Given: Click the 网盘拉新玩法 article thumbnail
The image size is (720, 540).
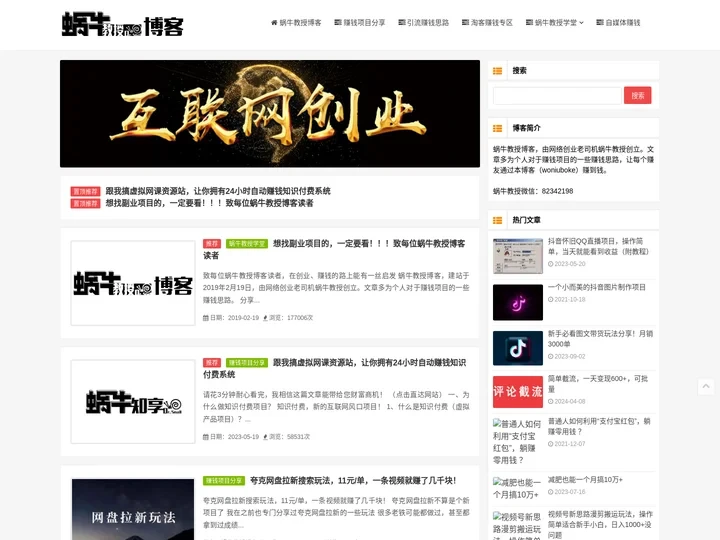Looking at the screenshot, I should 133,510.
